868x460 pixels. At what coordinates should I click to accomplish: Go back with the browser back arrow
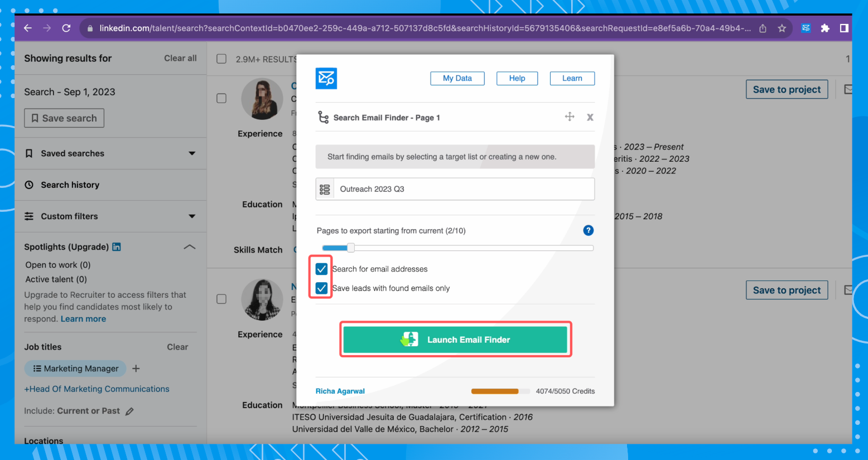pos(28,28)
